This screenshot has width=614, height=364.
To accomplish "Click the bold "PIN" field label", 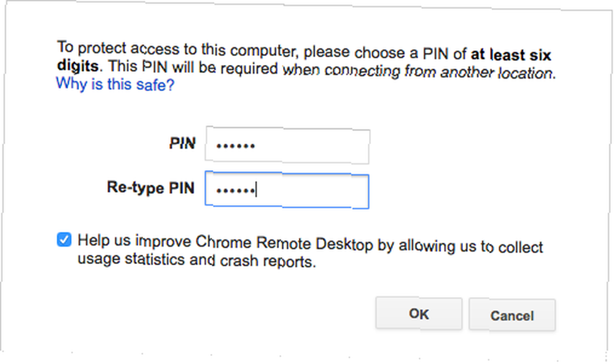I will [182, 143].
